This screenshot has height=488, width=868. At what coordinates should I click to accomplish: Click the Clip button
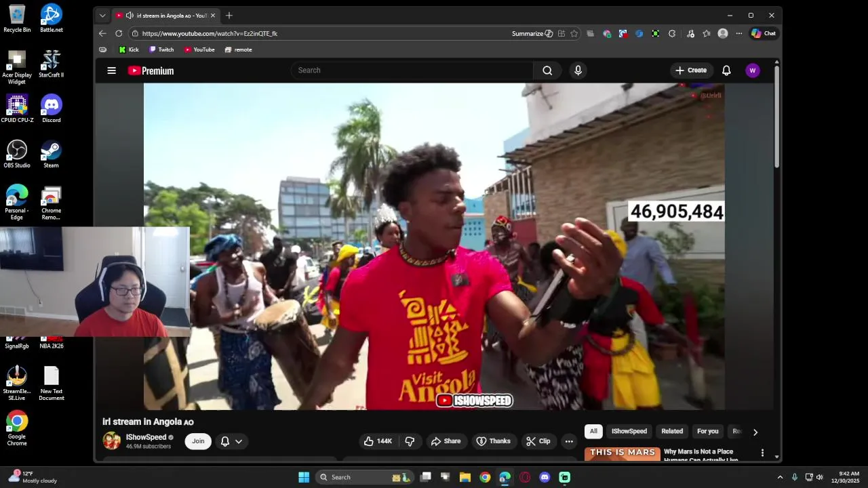[538, 441]
